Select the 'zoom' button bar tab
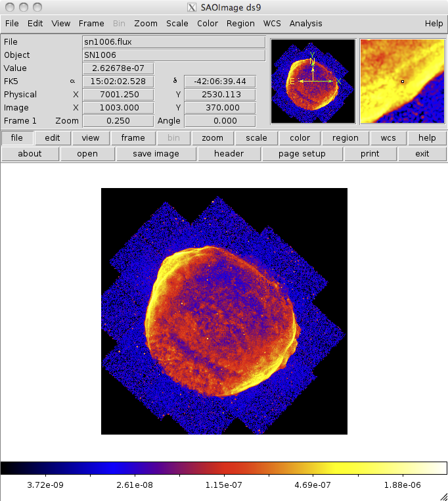Viewport: 448px width, 501px height. [212, 138]
